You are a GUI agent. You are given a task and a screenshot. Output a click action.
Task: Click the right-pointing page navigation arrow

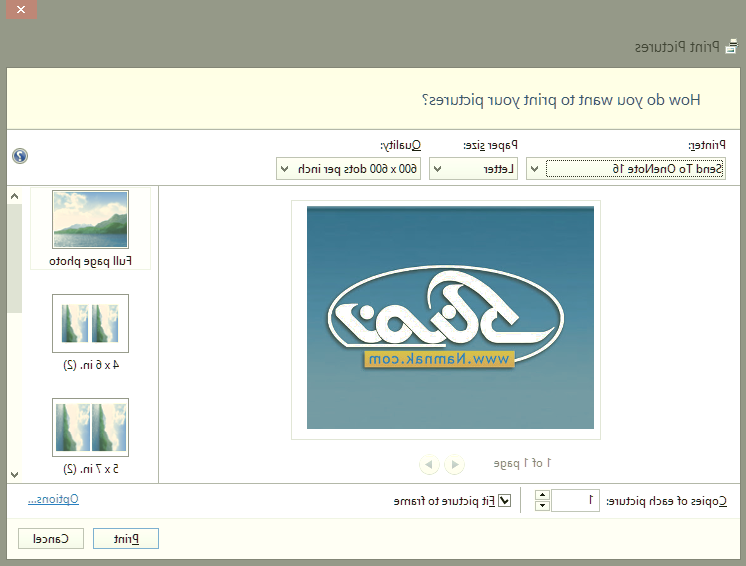tap(455, 464)
